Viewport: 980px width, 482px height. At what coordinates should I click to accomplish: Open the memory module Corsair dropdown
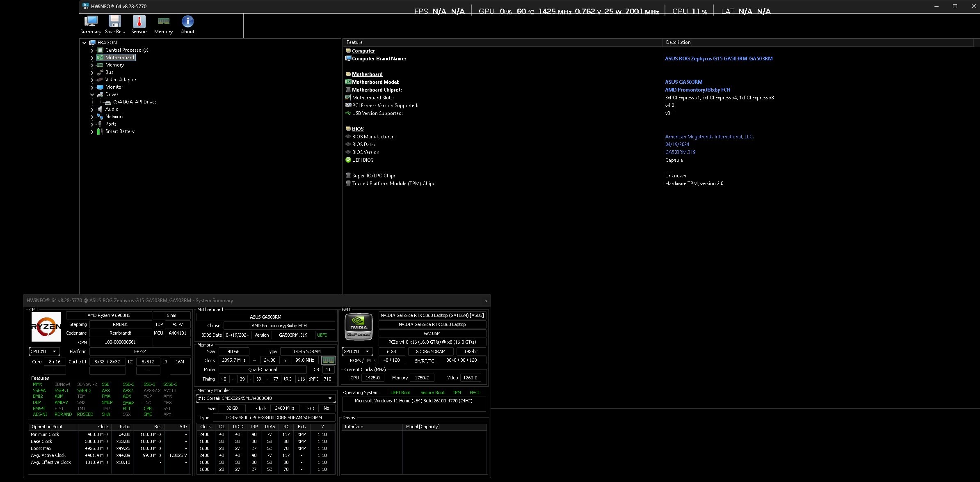tap(265, 398)
